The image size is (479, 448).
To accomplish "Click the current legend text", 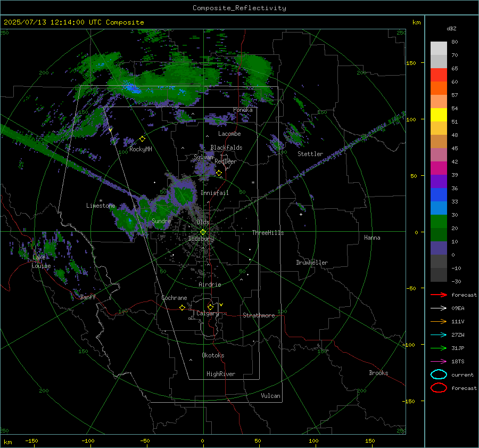I will 463,374.
